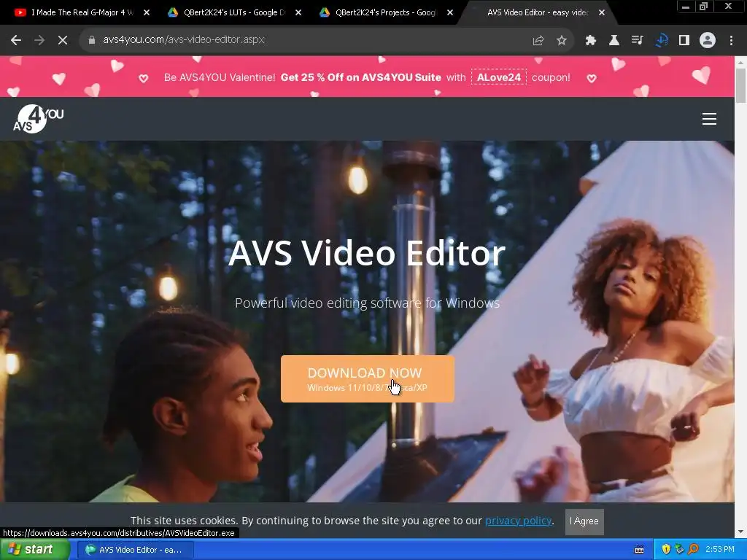The height and width of the screenshot is (560, 747).
Task: Open the AVS4YOU hamburger menu
Action: click(709, 119)
